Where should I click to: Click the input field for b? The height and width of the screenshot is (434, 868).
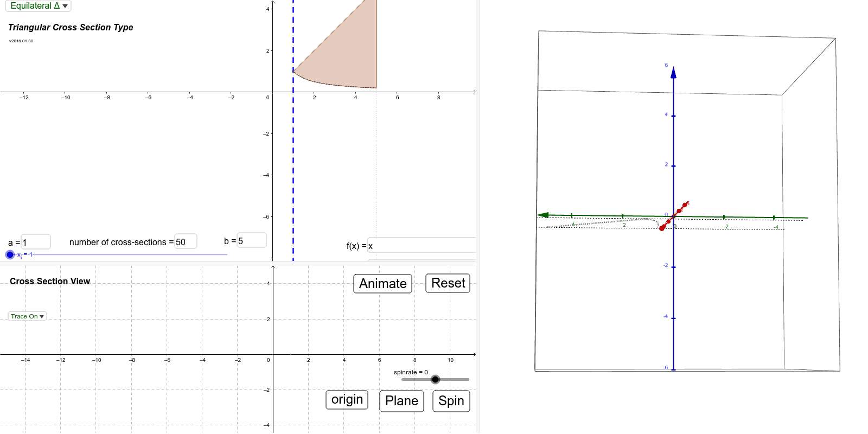pos(252,240)
